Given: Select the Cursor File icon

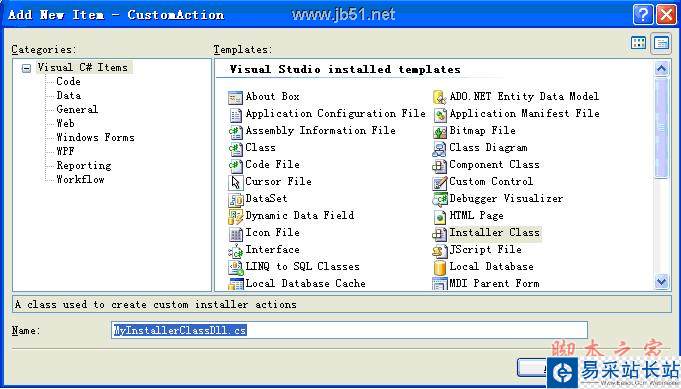Looking at the screenshot, I should [235, 182].
